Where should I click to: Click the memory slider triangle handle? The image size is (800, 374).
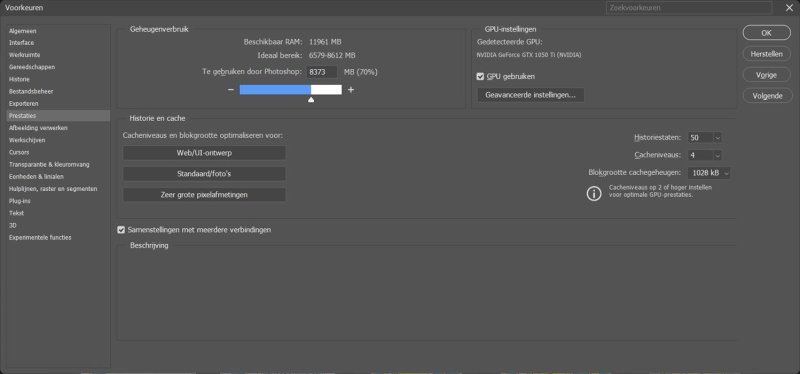[311, 99]
